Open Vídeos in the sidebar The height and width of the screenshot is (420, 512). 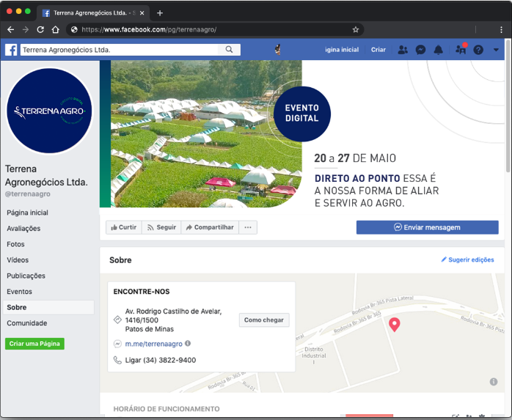pos(18,260)
